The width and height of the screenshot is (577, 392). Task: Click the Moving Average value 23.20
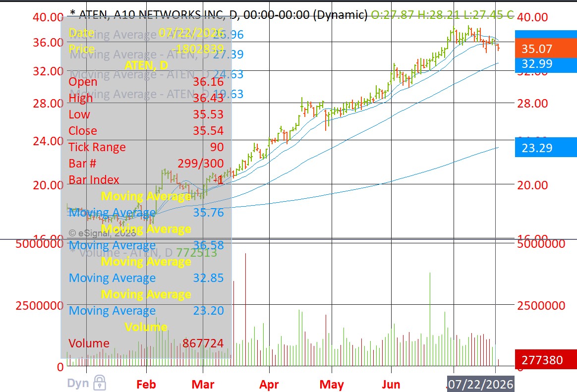tap(208, 310)
